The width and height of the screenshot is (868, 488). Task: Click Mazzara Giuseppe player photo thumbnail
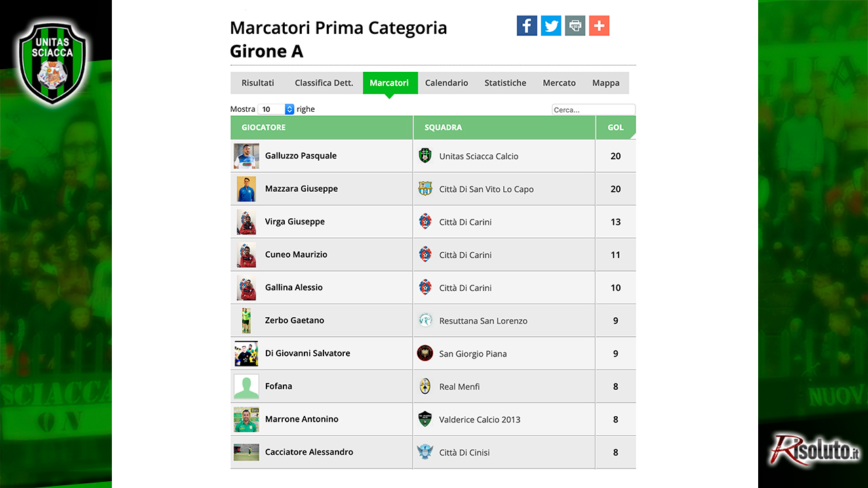246,188
